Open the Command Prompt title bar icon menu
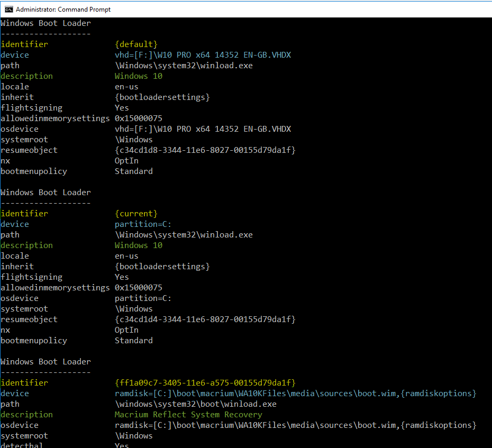The image size is (492, 448). pyautogui.click(x=9, y=10)
